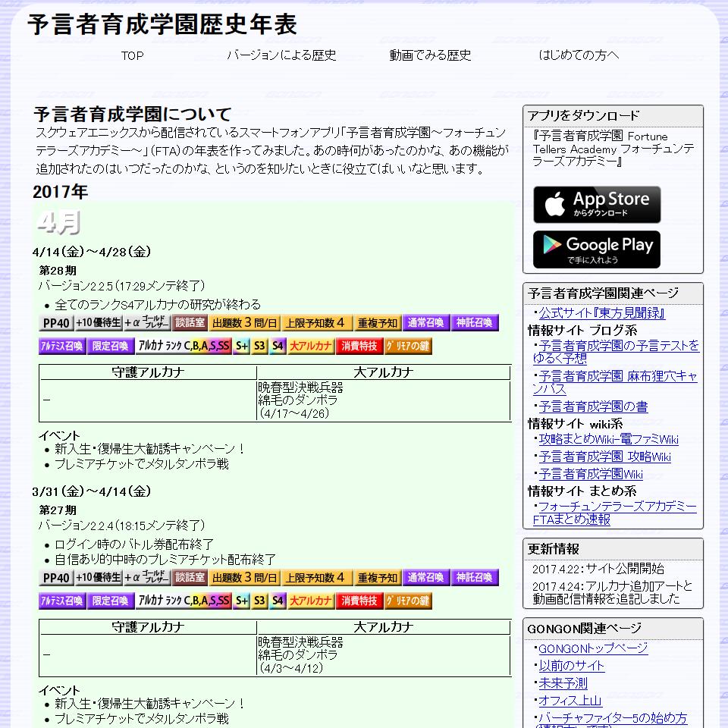This screenshot has height=728, width=728.
Task: Click the バージョン2.2.5(17:29メンテ終了) text
Action: pyautogui.click(x=121, y=286)
